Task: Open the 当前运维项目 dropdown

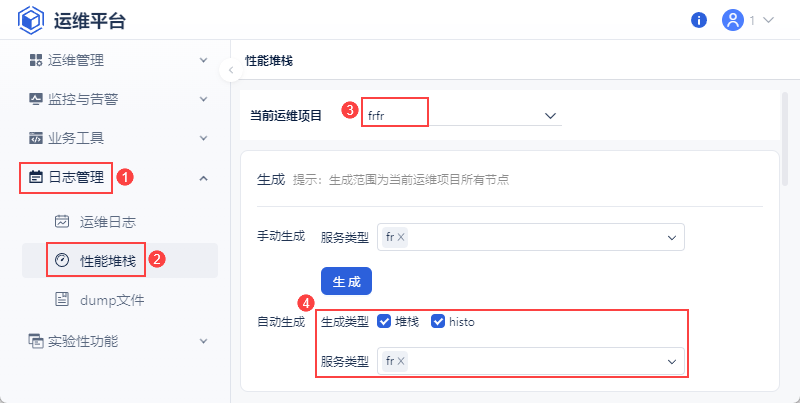Action: click(549, 116)
